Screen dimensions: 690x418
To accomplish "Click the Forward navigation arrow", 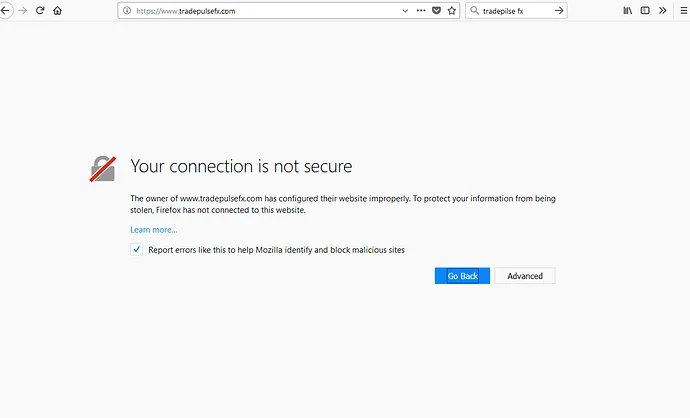I will (x=22, y=10).
